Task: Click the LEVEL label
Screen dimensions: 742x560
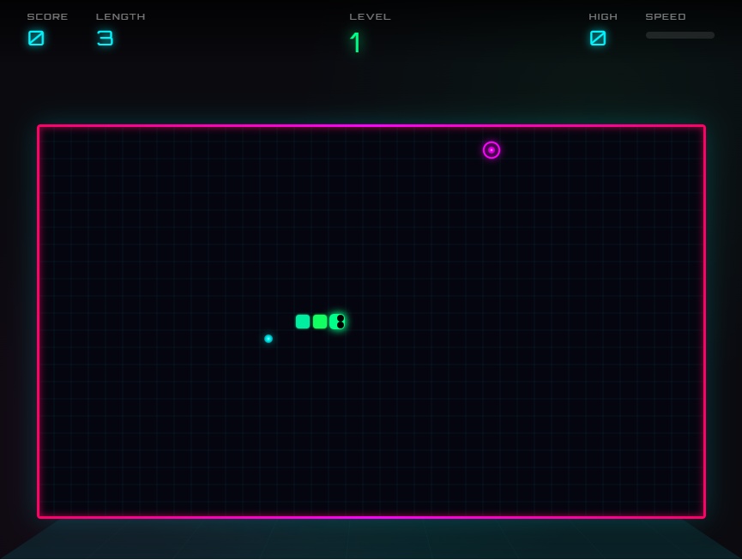Action: point(370,16)
